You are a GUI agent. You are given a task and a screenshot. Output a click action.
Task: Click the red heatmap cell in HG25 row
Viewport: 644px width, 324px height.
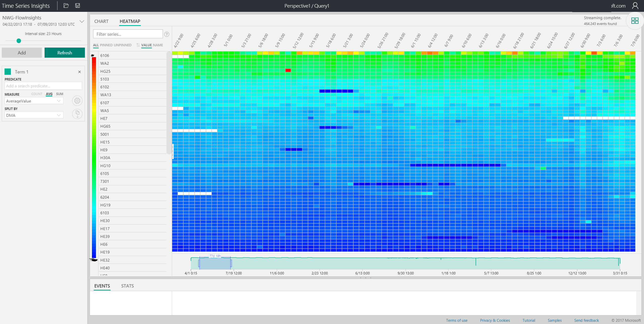tap(288, 70)
